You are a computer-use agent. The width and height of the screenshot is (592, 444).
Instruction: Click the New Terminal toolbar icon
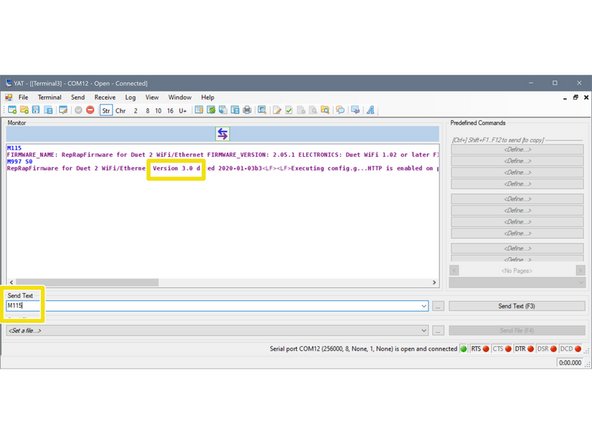12,110
